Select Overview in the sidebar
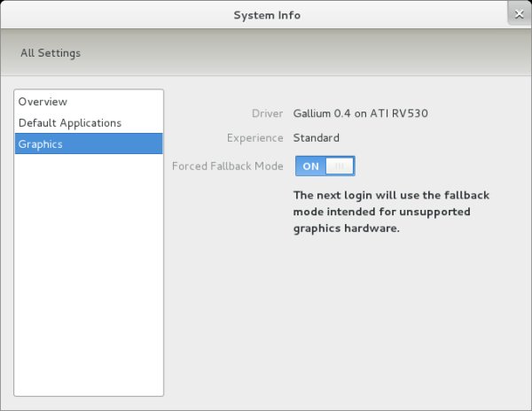Screen dimensions: 532x411 (43, 102)
